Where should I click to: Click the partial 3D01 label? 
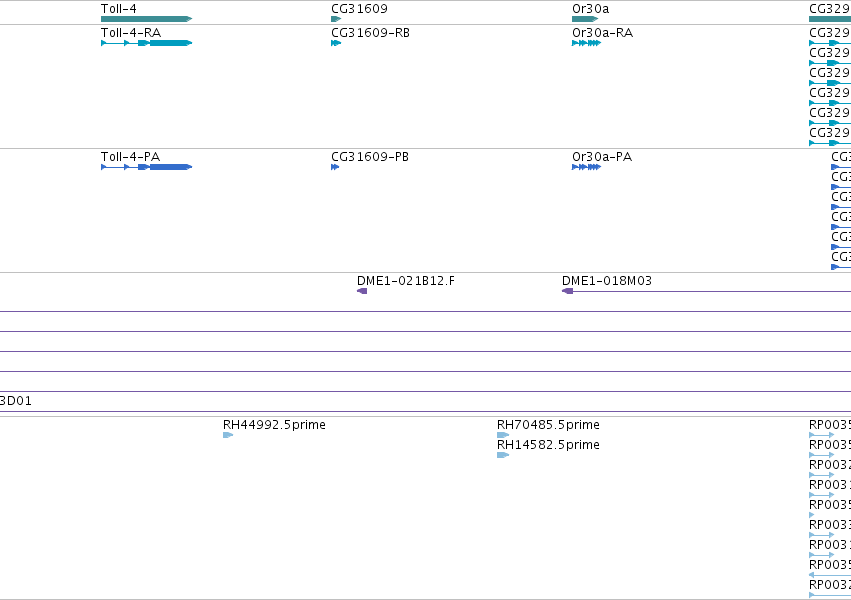(16, 401)
